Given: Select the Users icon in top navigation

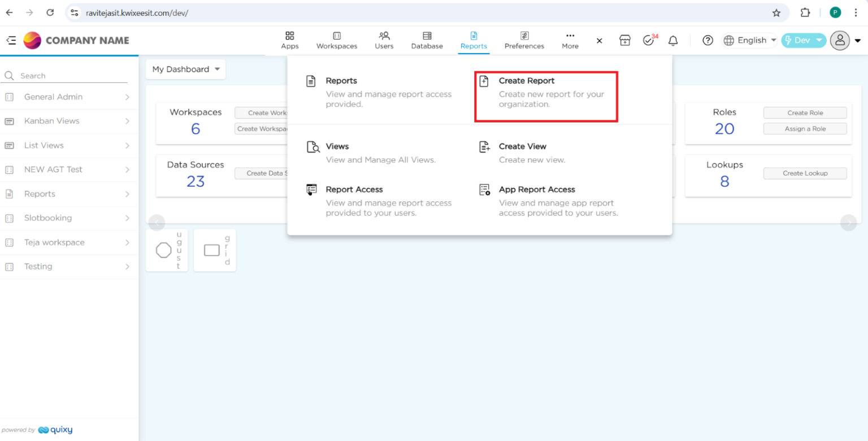Looking at the screenshot, I should click(x=384, y=40).
